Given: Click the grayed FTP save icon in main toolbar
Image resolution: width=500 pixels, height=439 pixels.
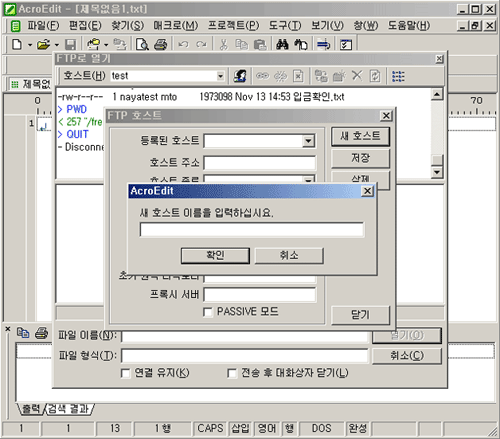Looking at the screenshot, I should 120,44.
